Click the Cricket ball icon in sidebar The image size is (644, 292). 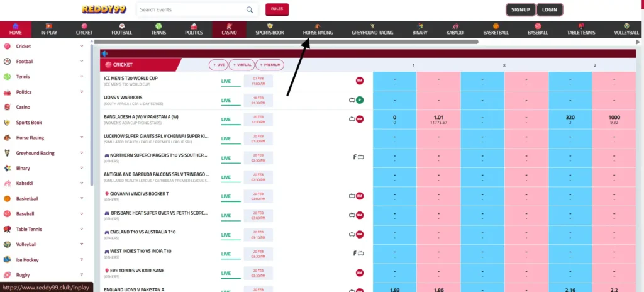pos(7,47)
